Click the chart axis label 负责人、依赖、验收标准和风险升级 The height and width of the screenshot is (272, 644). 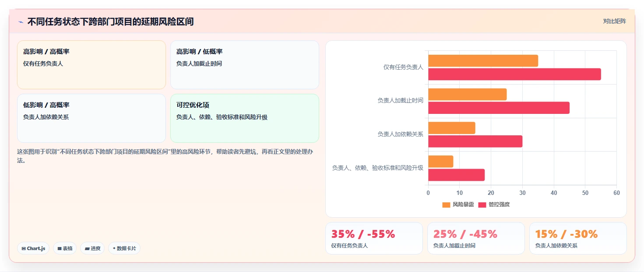click(x=377, y=168)
